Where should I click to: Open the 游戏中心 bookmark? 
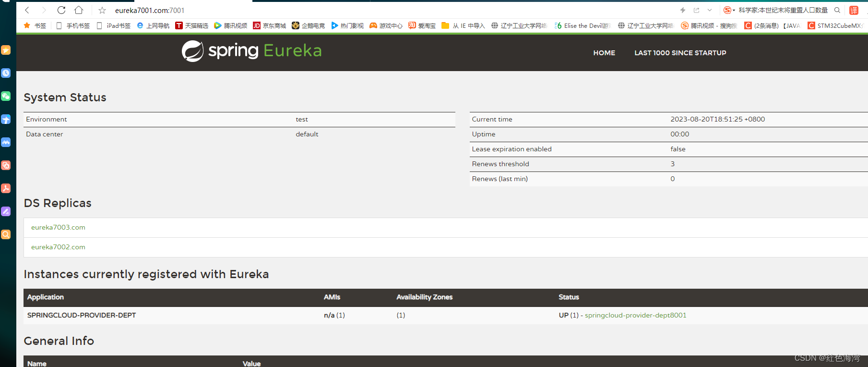(386, 25)
